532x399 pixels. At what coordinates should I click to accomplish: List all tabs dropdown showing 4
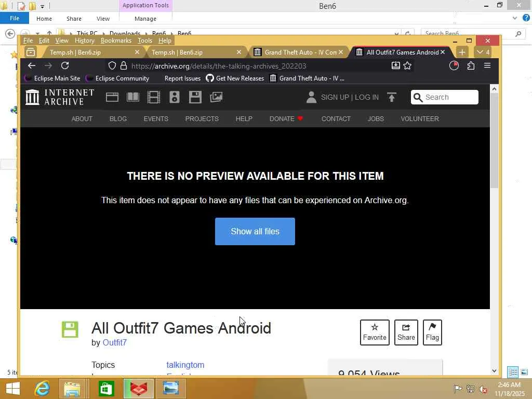click(483, 52)
